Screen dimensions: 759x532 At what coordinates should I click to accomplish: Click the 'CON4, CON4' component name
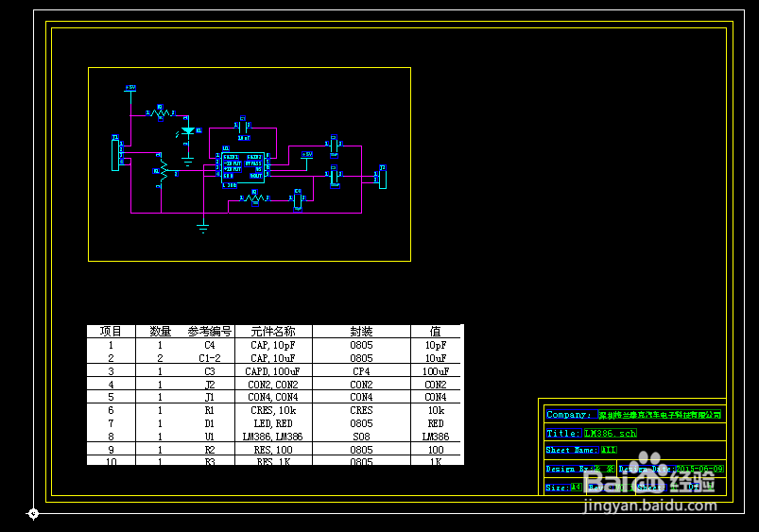click(273, 397)
